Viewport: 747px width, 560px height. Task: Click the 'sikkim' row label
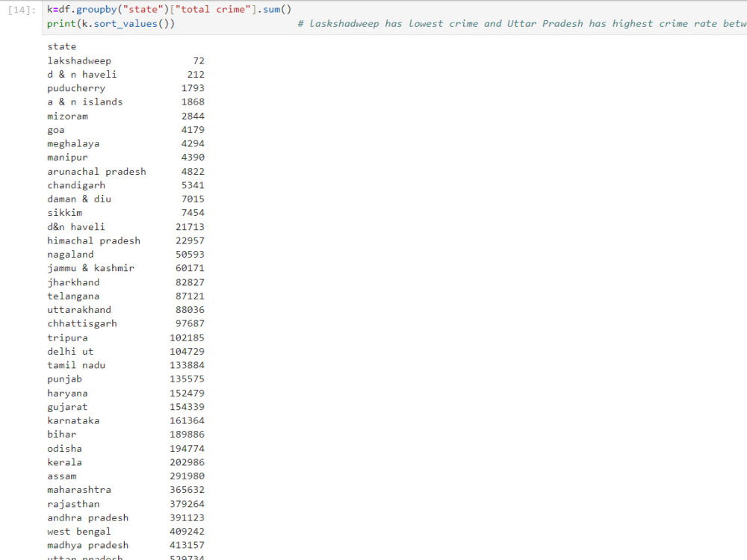[64, 213]
